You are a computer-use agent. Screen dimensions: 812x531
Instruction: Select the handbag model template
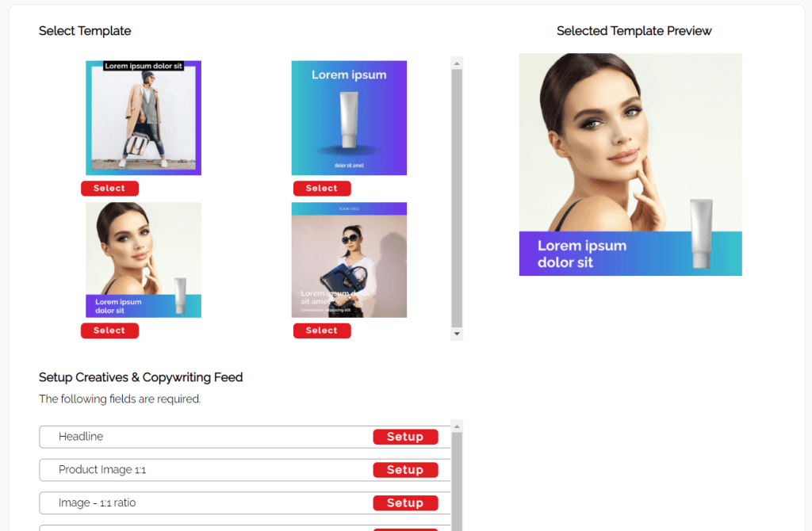(x=322, y=330)
